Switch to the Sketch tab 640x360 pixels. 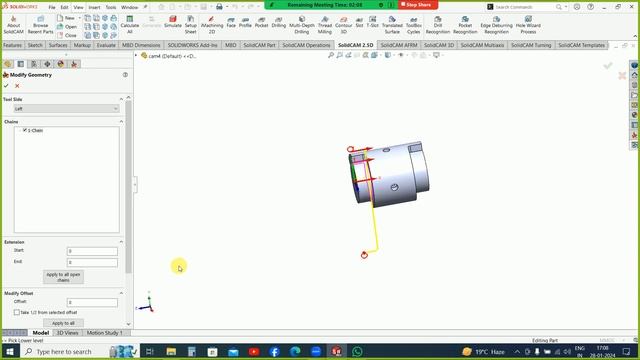tap(35, 45)
